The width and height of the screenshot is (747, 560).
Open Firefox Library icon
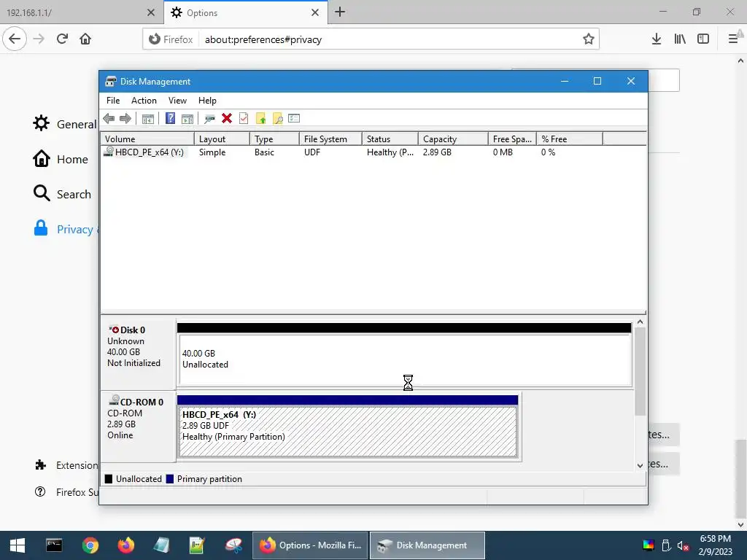tap(680, 39)
